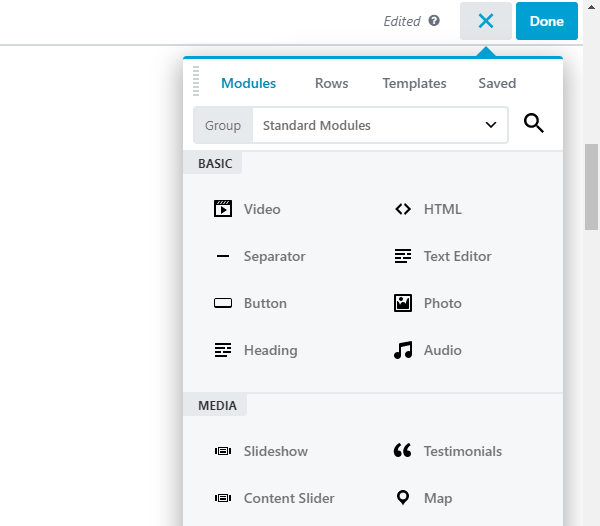Select the Slideshow module icon
This screenshot has width=600, height=526.
pos(223,451)
